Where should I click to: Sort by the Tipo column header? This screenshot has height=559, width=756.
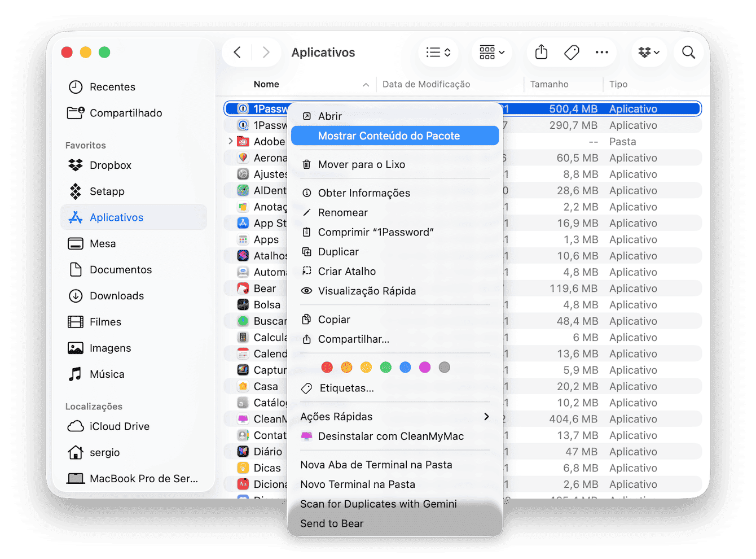[x=618, y=84]
